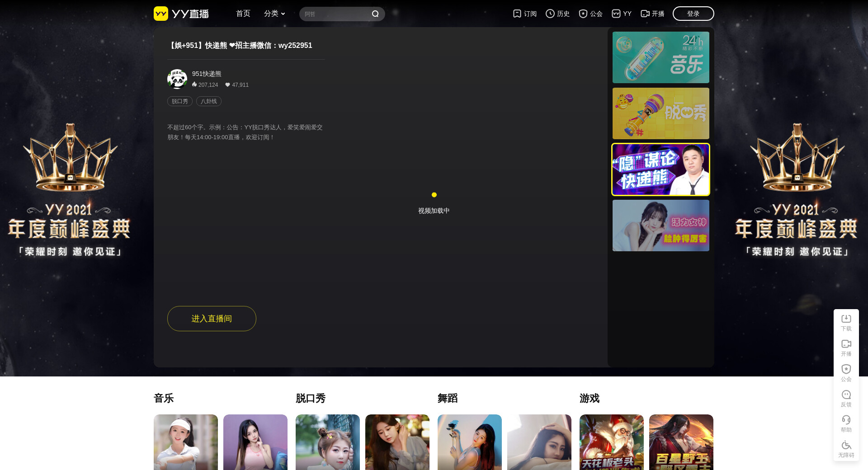
Task: Open the white-visor girl music stream card
Action: pyautogui.click(x=186, y=442)
